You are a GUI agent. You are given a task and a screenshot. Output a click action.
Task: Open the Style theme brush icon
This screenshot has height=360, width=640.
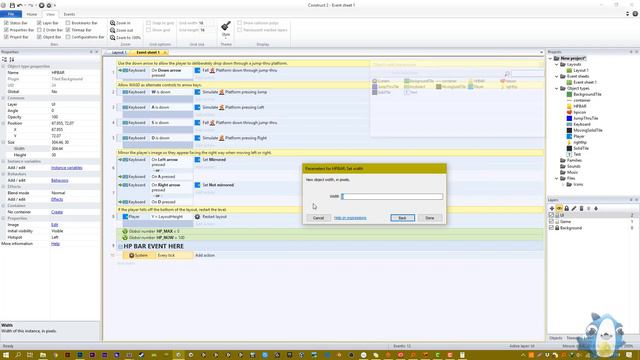click(226, 27)
